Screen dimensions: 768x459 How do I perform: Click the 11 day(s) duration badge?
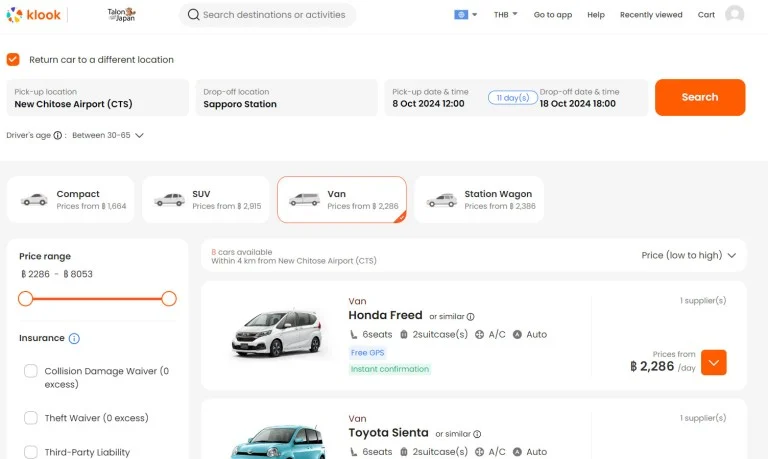pyautogui.click(x=512, y=98)
